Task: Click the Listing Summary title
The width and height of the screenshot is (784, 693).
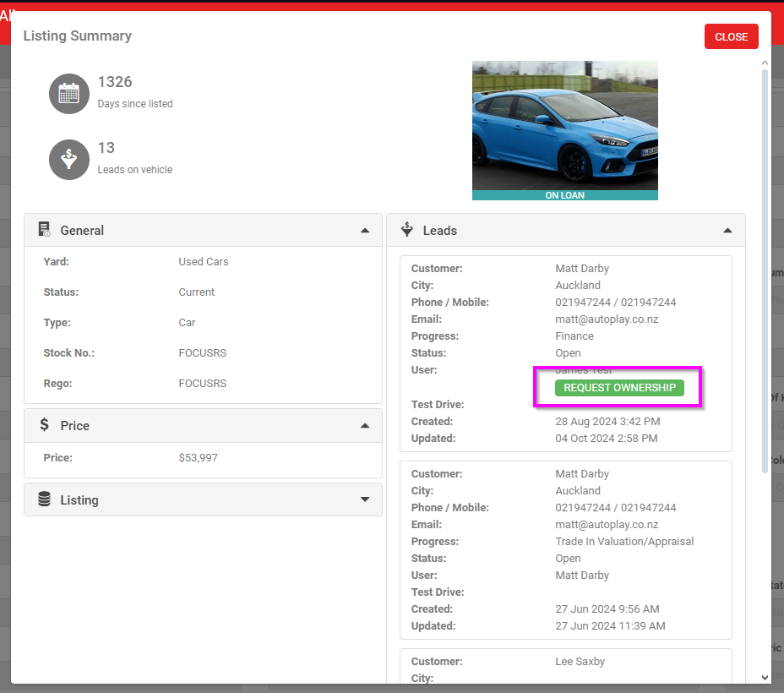Action: (78, 36)
